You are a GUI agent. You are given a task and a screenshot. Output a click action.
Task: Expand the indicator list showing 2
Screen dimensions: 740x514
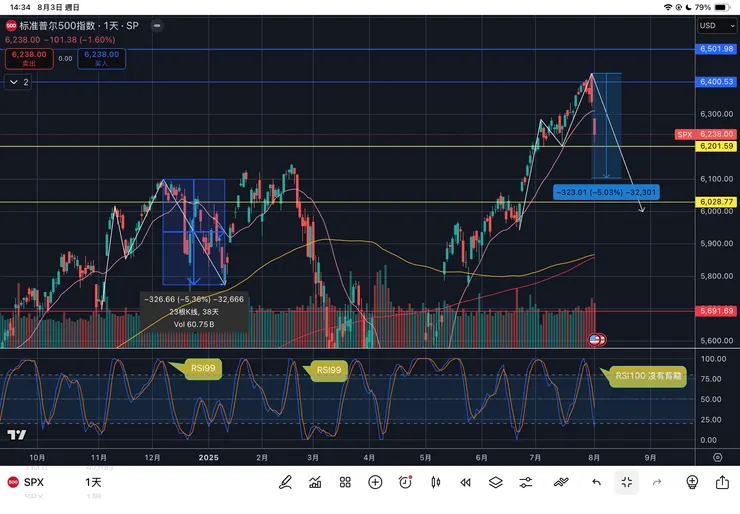[x=18, y=82]
